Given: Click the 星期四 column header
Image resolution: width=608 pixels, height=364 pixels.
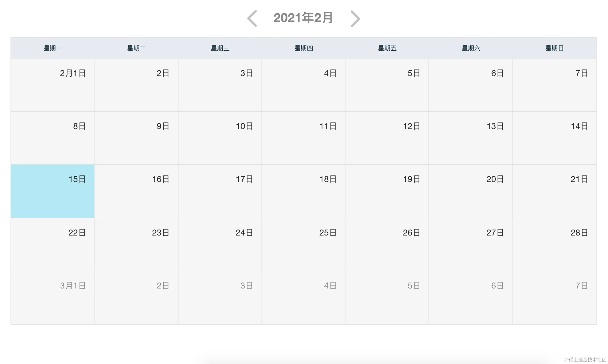Looking at the screenshot, I should point(303,48).
